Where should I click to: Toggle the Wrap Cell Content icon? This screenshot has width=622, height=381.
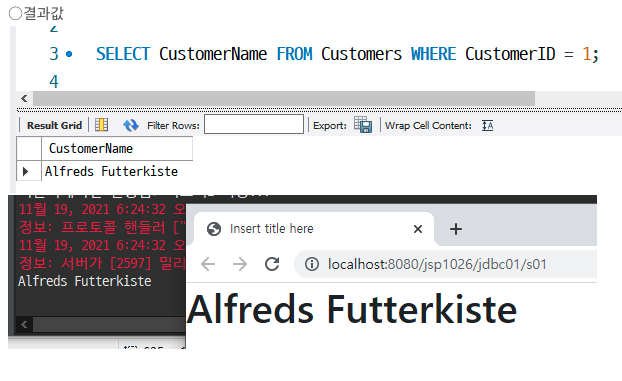[x=488, y=125]
